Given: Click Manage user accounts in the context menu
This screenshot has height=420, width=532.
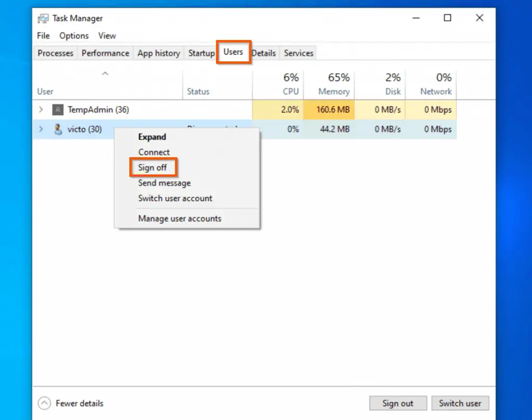Looking at the screenshot, I should 179,219.
